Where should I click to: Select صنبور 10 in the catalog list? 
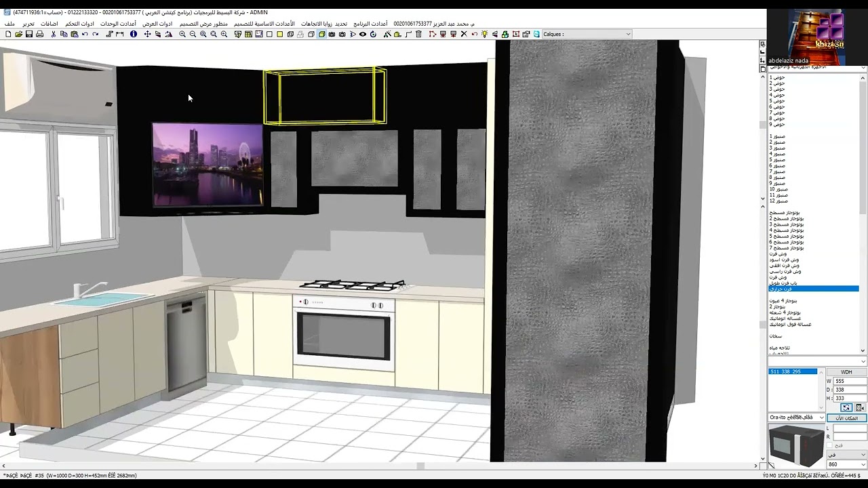pyautogui.click(x=778, y=189)
